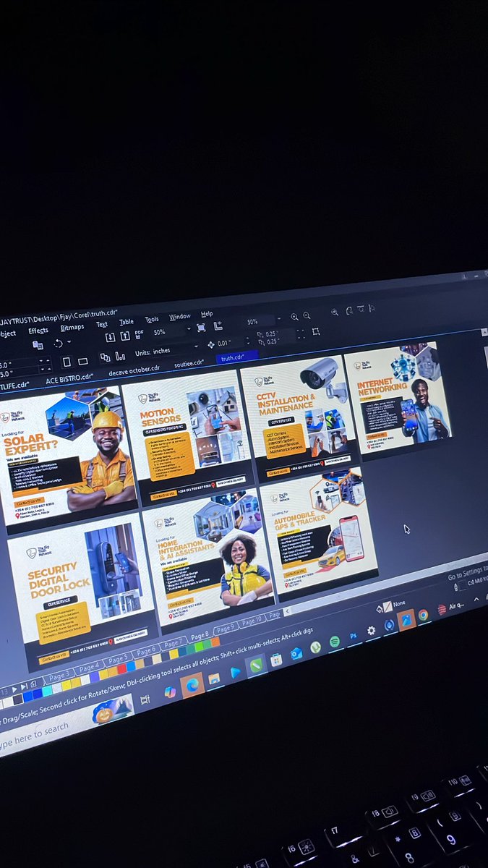Screen dimensions: 488x868
Task: Click the Publish to PDF icon
Action: (x=139, y=333)
